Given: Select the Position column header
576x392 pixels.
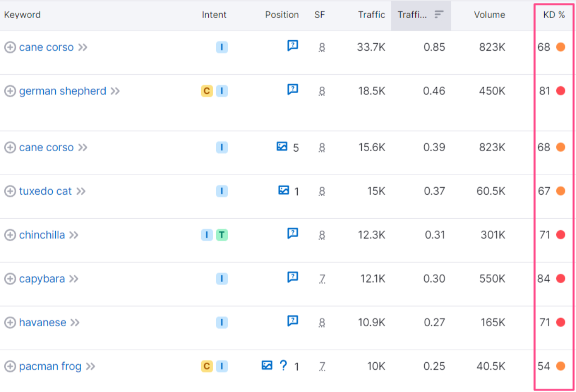Looking at the screenshot, I should coord(282,15).
